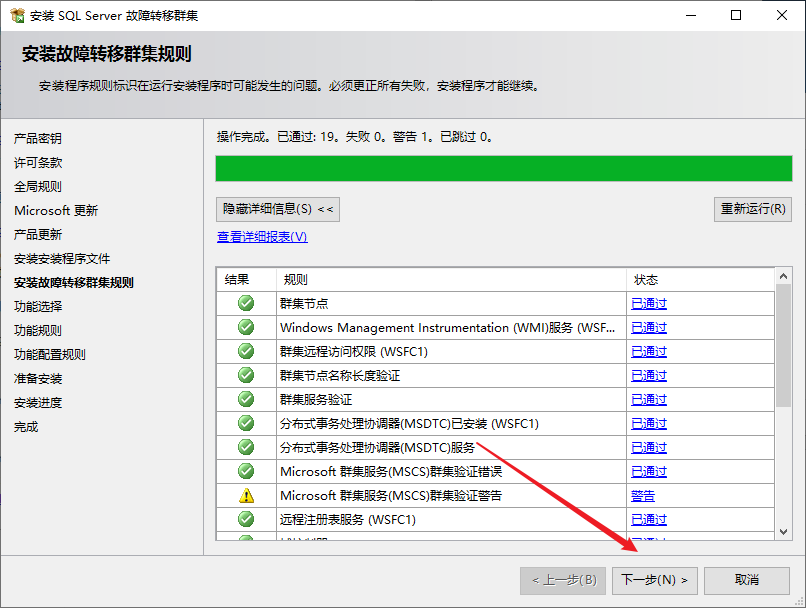Click the green progress bar
806x608 pixels.
click(504, 168)
